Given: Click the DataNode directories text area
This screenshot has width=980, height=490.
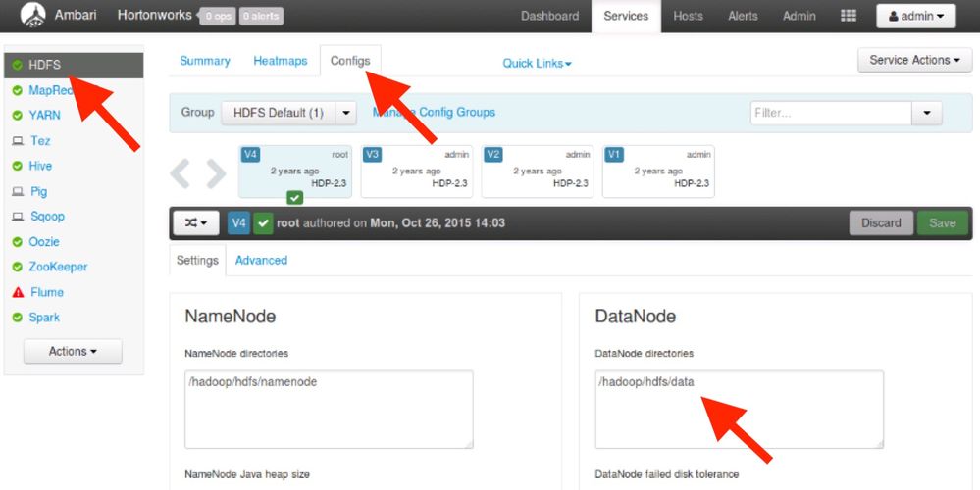Looking at the screenshot, I should click(x=740, y=410).
